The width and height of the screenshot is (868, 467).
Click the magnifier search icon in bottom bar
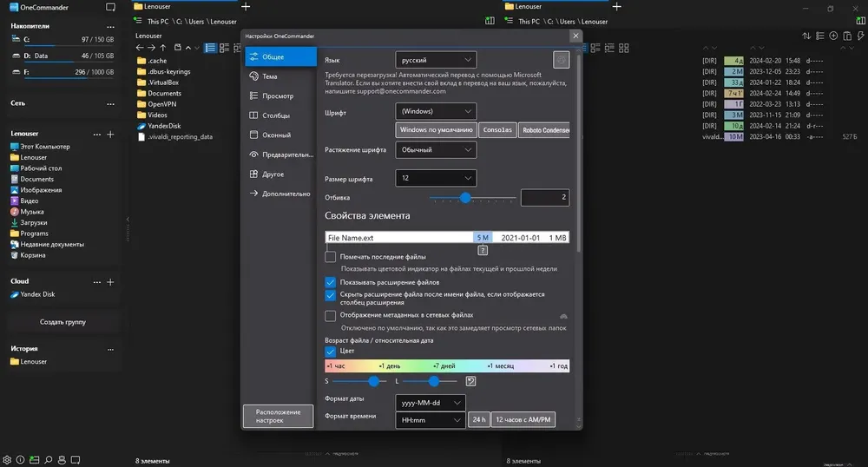48,460
